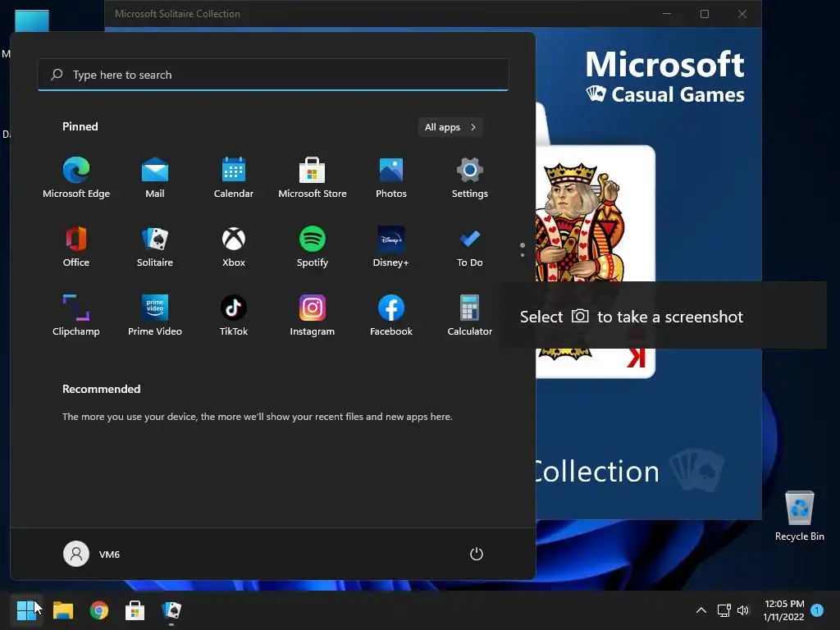Click the power button icon
This screenshot has height=630, width=840.
click(x=477, y=554)
